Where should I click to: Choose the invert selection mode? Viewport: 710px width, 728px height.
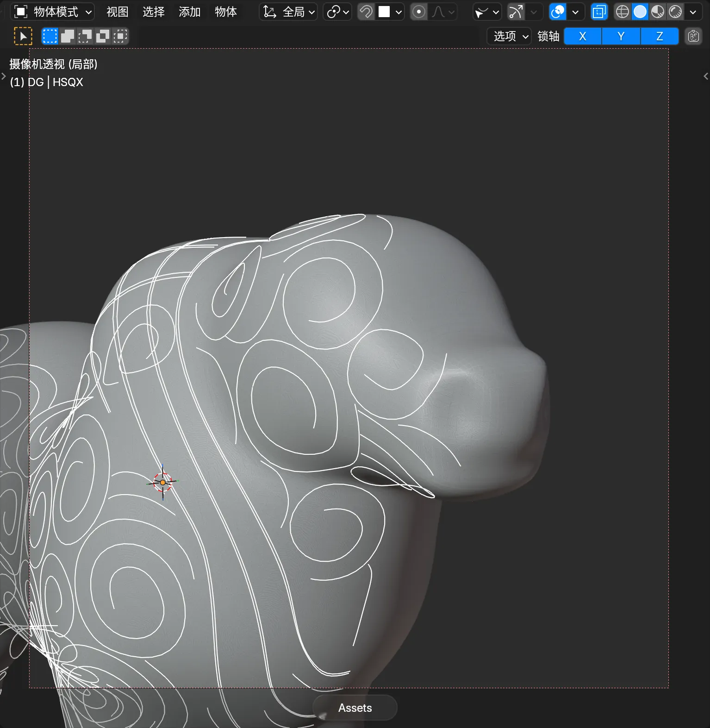pyautogui.click(x=102, y=36)
